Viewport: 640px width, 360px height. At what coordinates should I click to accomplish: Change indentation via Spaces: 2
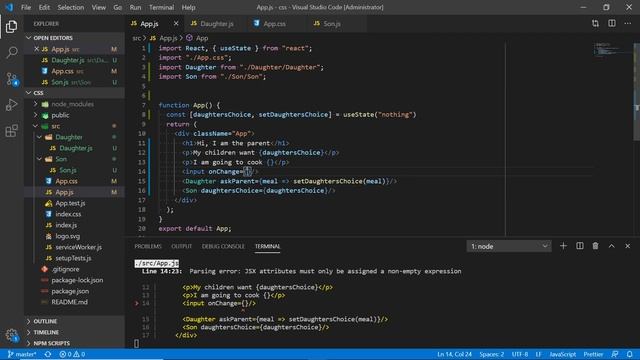[x=491, y=354]
